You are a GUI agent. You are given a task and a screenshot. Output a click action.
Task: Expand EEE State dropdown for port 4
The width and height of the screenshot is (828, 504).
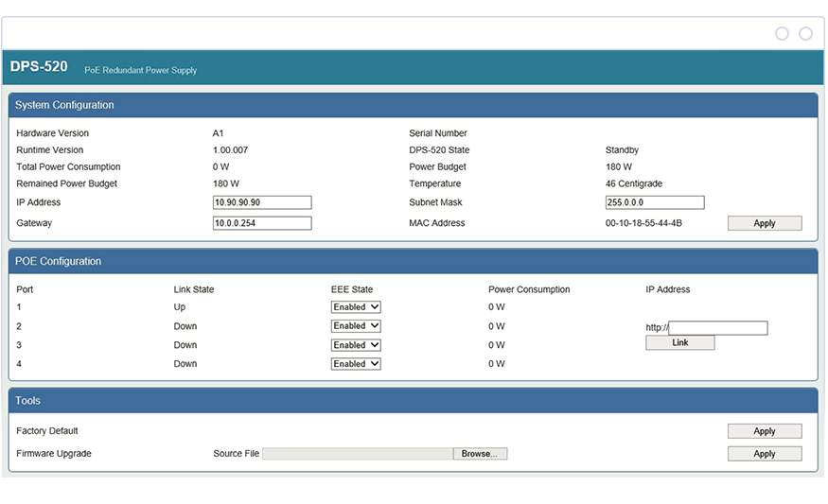pos(356,364)
